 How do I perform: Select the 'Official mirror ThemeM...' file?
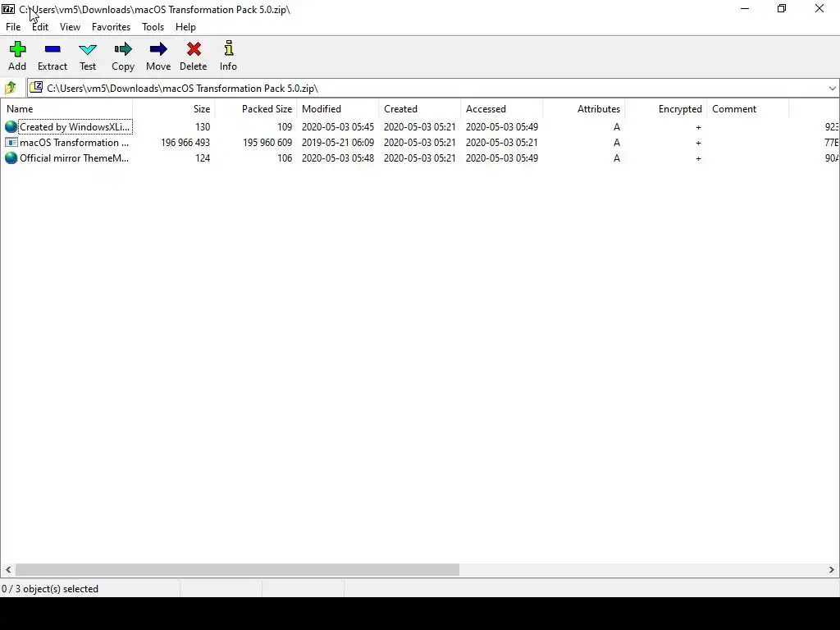(75, 158)
